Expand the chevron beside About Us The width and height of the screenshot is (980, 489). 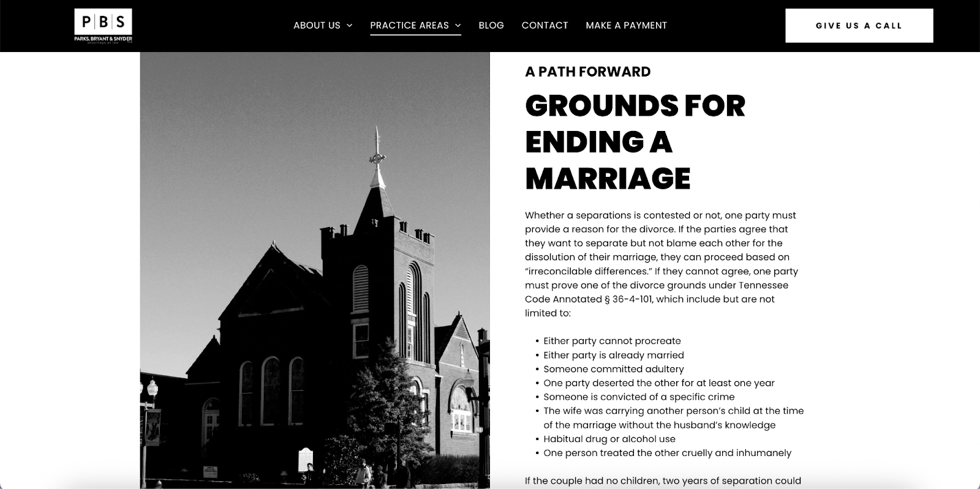tap(350, 26)
